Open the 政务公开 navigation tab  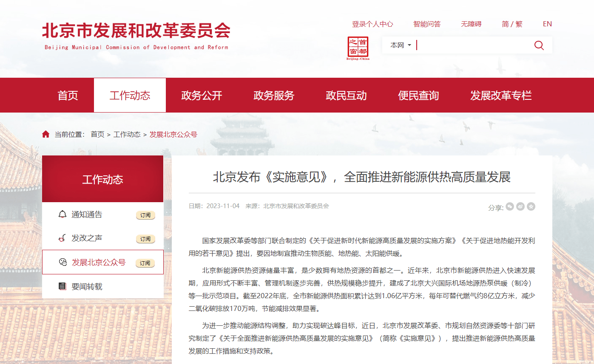click(x=202, y=95)
